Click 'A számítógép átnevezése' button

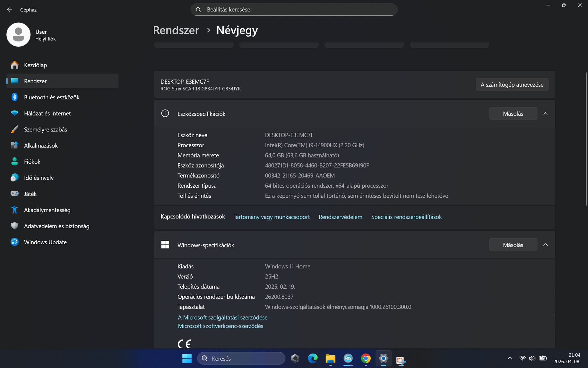click(x=512, y=85)
